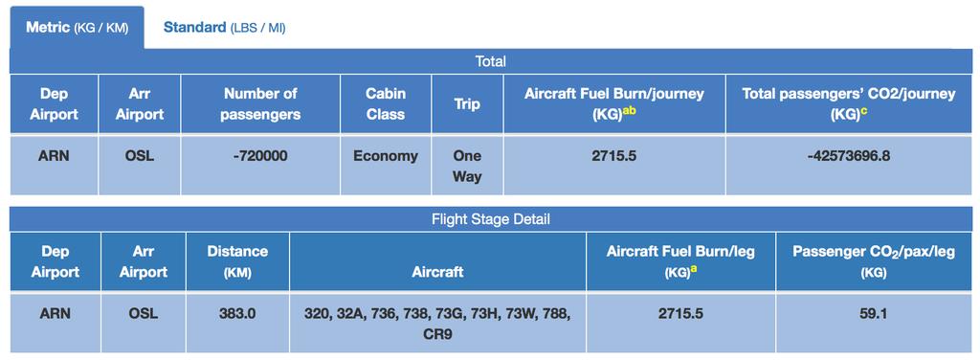
Task: Switch to the Standard (LBS / MI) tab
Action: pos(224,28)
